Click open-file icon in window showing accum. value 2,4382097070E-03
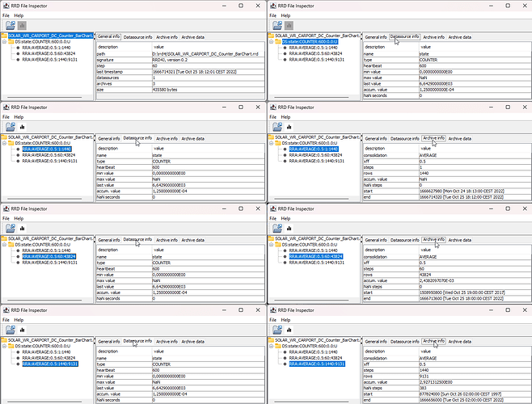This screenshot has width=532, height=404. 277,229
